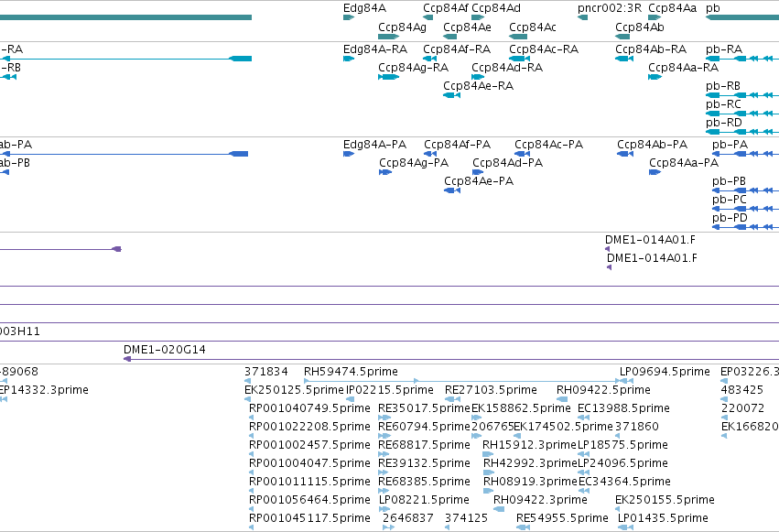Click the pb-RC transcript
779x532 pixels.
[x=742, y=114]
